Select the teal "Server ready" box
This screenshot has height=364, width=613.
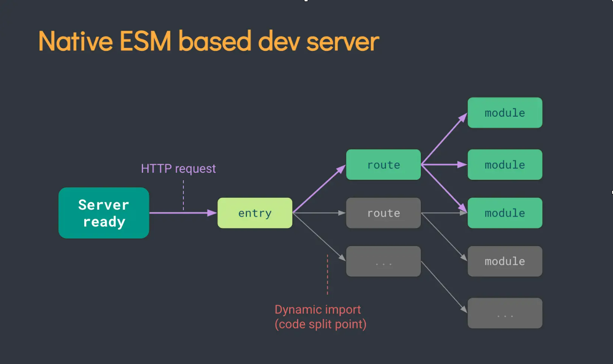(x=104, y=213)
